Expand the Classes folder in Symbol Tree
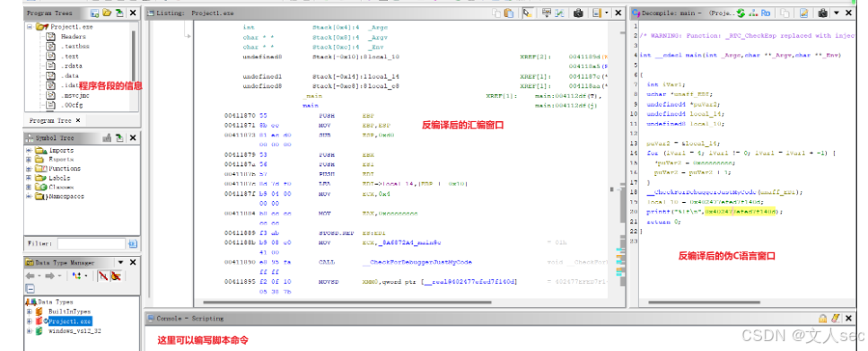Screen dimensions: 868x351 29,187
